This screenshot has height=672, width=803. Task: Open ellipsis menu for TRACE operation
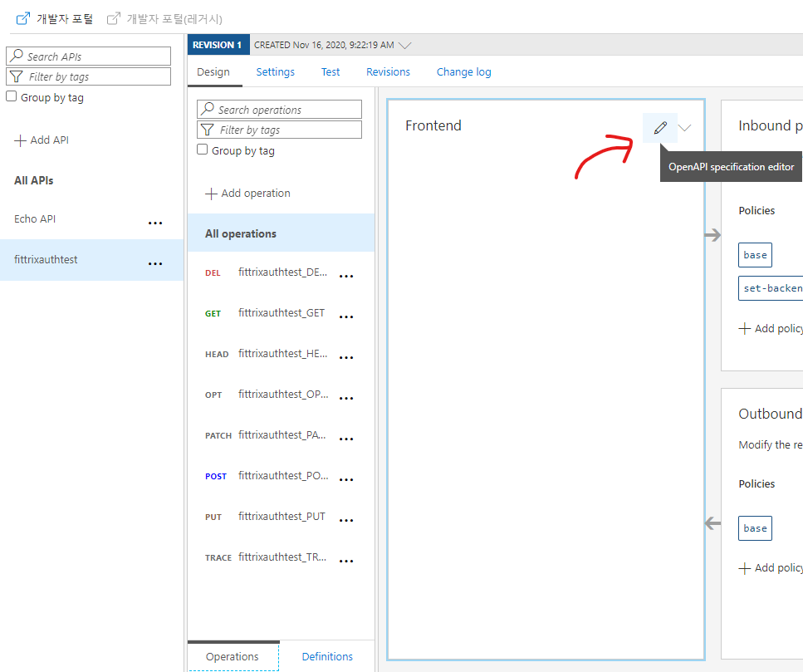347,561
